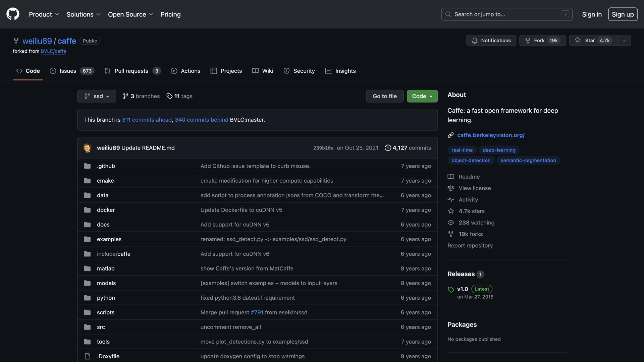Click the Go to file button
The height and width of the screenshot is (362, 644).
[384, 96]
